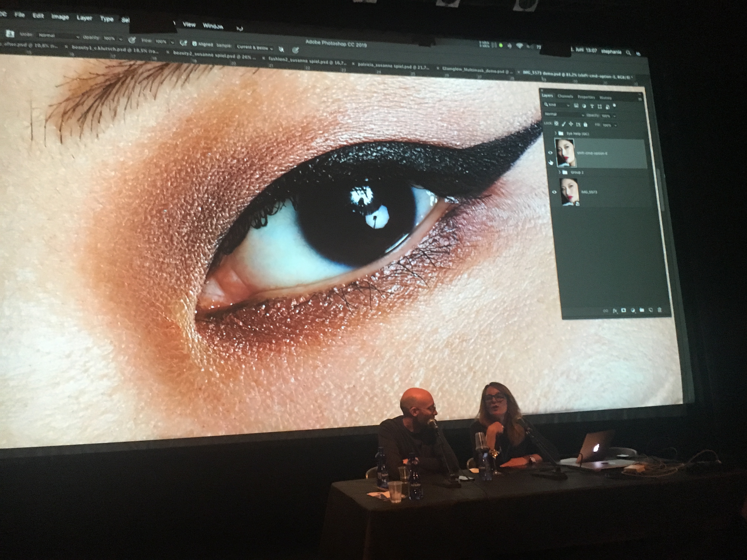747x560 pixels.
Task: Open the layer style fx menu
Action: pyautogui.click(x=615, y=311)
